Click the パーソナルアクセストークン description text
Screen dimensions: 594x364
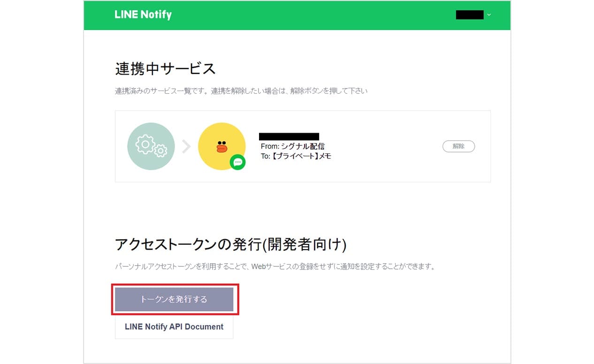(276, 266)
